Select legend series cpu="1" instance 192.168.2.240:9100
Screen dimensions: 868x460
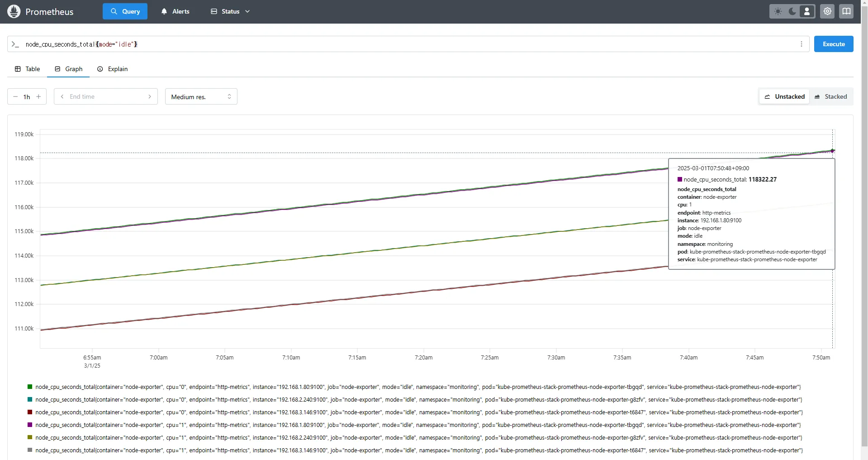pyautogui.click(x=415, y=437)
